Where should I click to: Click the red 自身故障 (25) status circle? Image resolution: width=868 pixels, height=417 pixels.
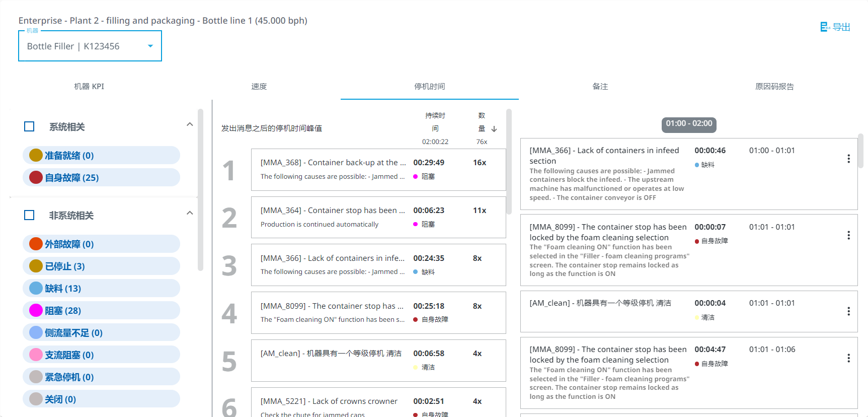(x=36, y=177)
